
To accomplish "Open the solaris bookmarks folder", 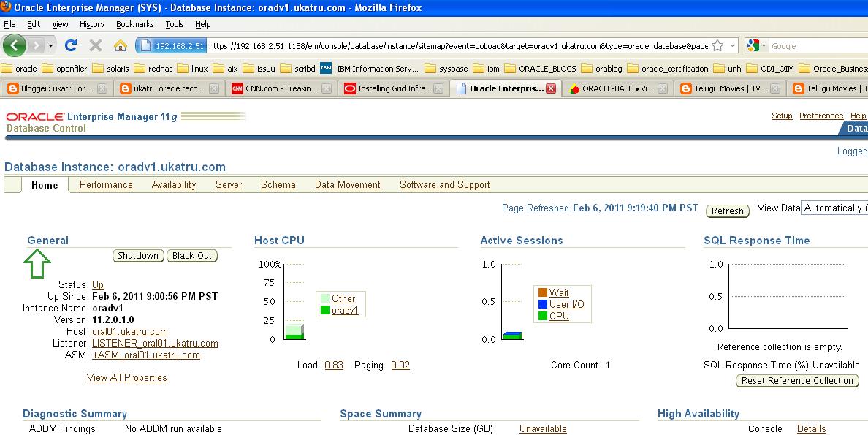I will pos(111,69).
